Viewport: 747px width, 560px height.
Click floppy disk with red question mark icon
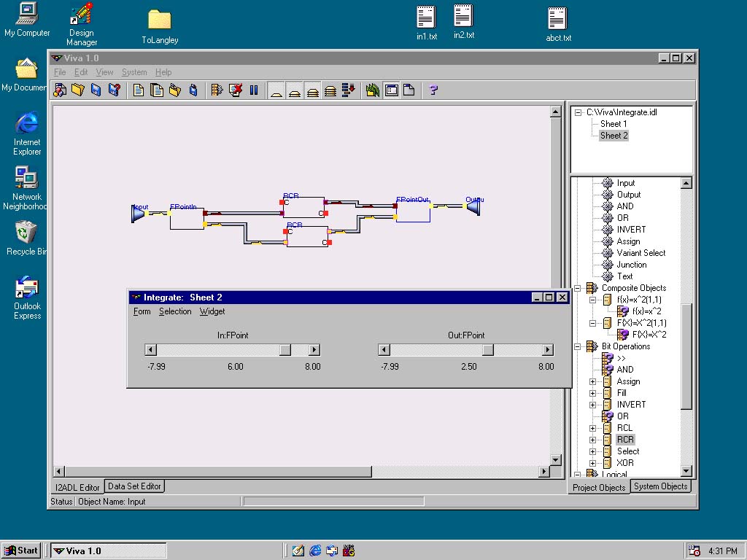[114, 90]
